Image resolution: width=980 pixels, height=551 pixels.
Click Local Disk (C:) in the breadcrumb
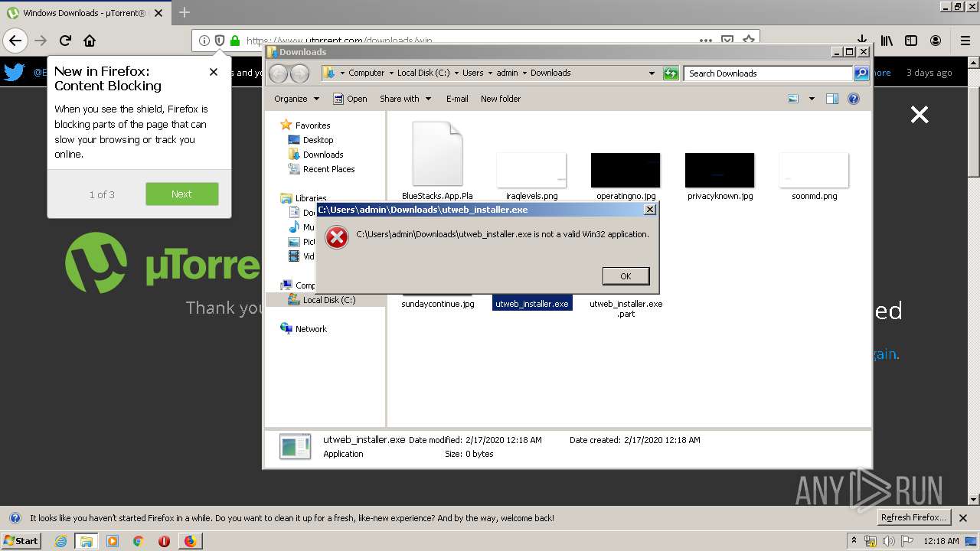pos(423,73)
